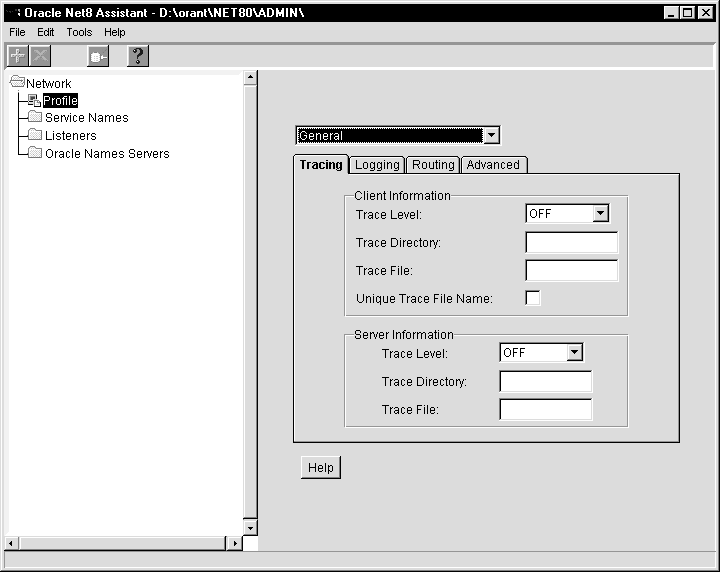Click the Profile node icon in the tree
The image size is (720, 572).
click(x=34, y=100)
